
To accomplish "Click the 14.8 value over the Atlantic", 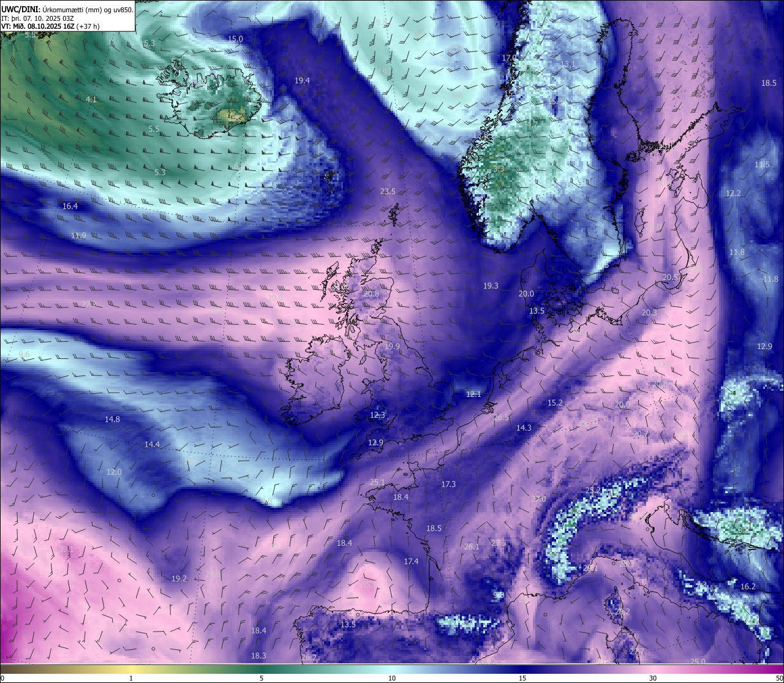I will pyautogui.click(x=112, y=419).
